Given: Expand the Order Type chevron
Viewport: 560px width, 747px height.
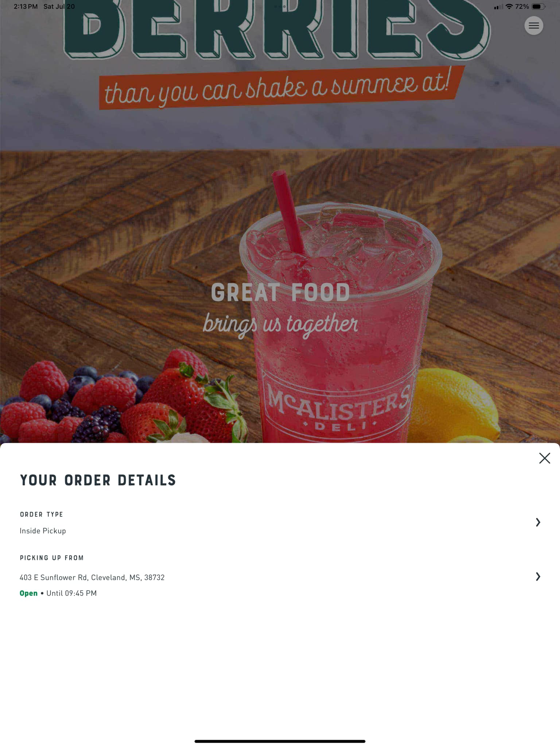Looking at the screenshot, I should click(x=538, y=522).
